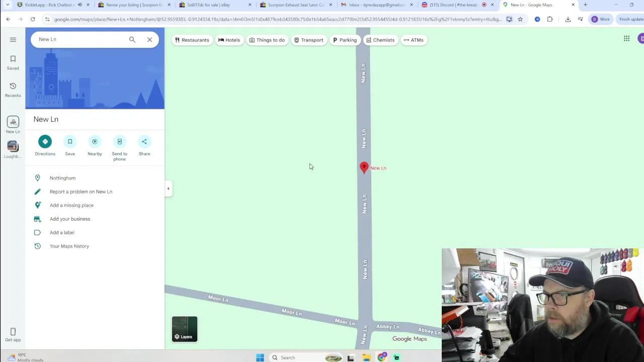Open the Google apps grid
Viewport: 644px width, 362px height.
coord(626,39)
